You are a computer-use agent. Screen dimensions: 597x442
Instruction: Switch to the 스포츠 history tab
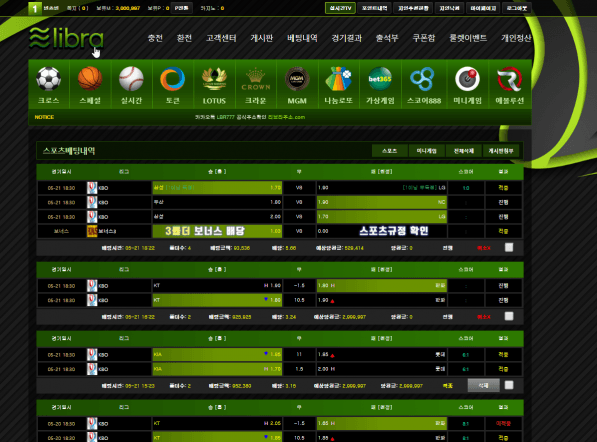[389, 151]
